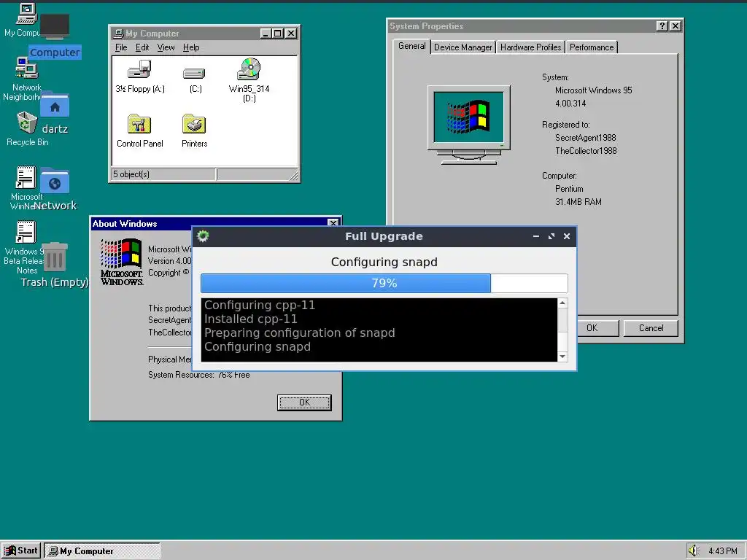Click the Full Upgrade gear icon
The image size is (747, 560).
point(203,236)
